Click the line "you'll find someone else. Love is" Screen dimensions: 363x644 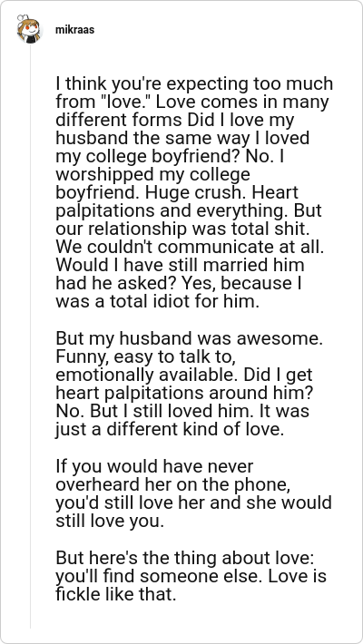point(191,576)
